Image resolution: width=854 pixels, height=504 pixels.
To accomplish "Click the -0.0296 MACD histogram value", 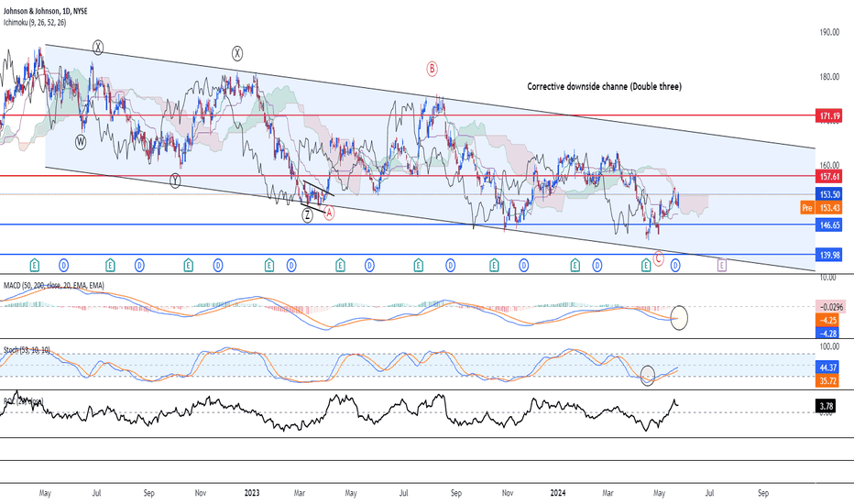I will click(828, 307).
